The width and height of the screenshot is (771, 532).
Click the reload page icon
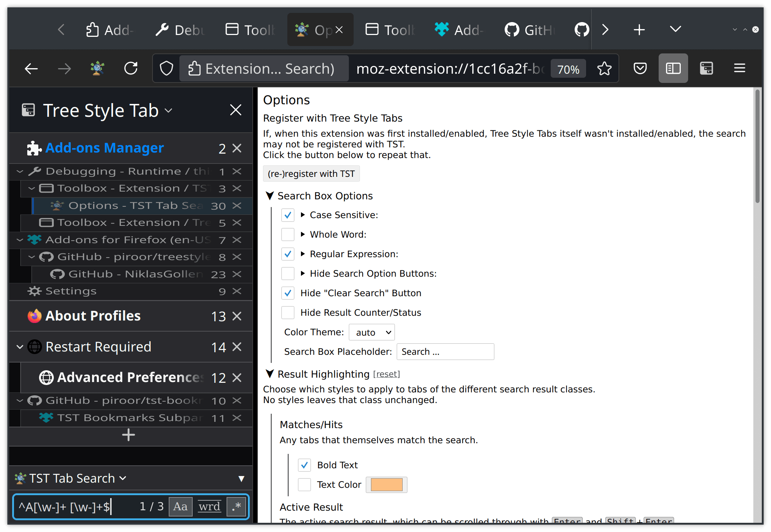131,69
